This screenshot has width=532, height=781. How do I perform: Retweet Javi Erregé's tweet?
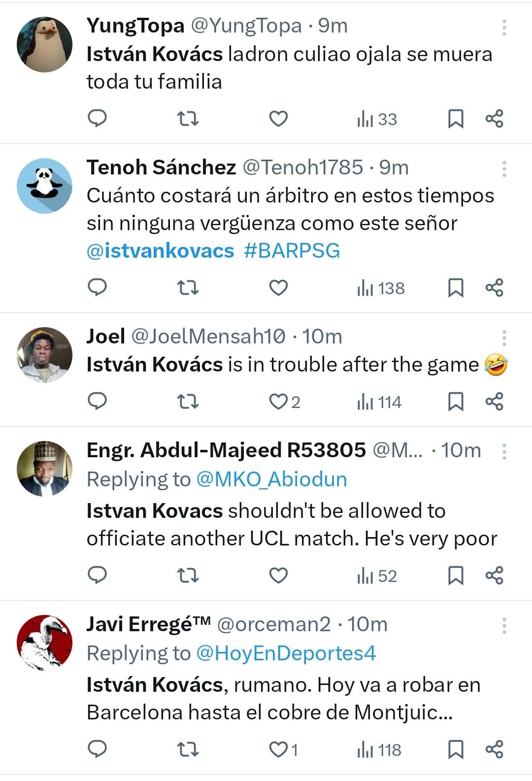[188, 749]
